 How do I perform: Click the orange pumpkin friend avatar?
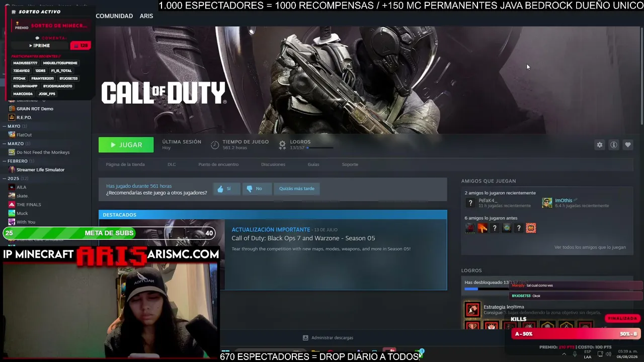pyautogui.click(x=531, y=228)
